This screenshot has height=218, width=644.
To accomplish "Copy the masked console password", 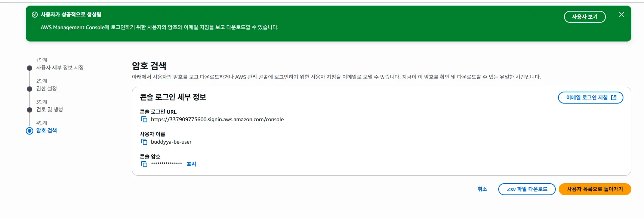I will point(144,164).
